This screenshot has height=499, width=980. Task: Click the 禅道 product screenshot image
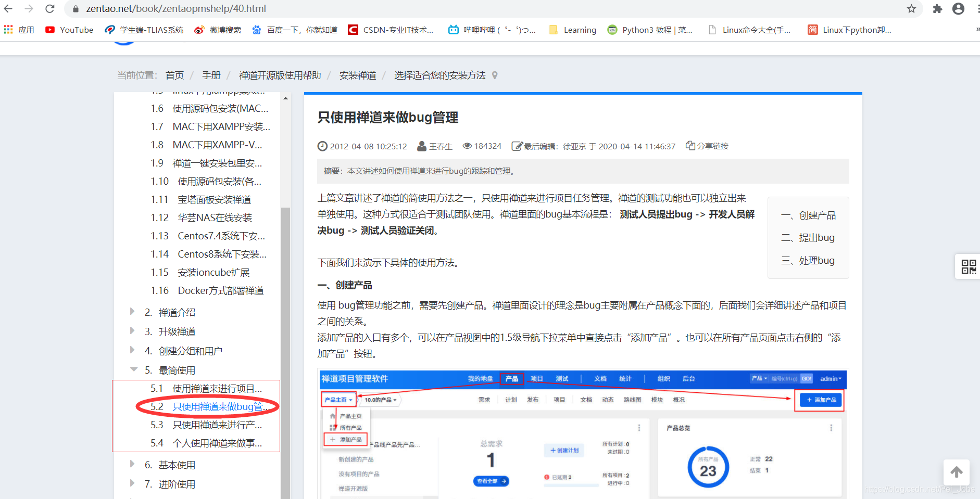point(583,434)
